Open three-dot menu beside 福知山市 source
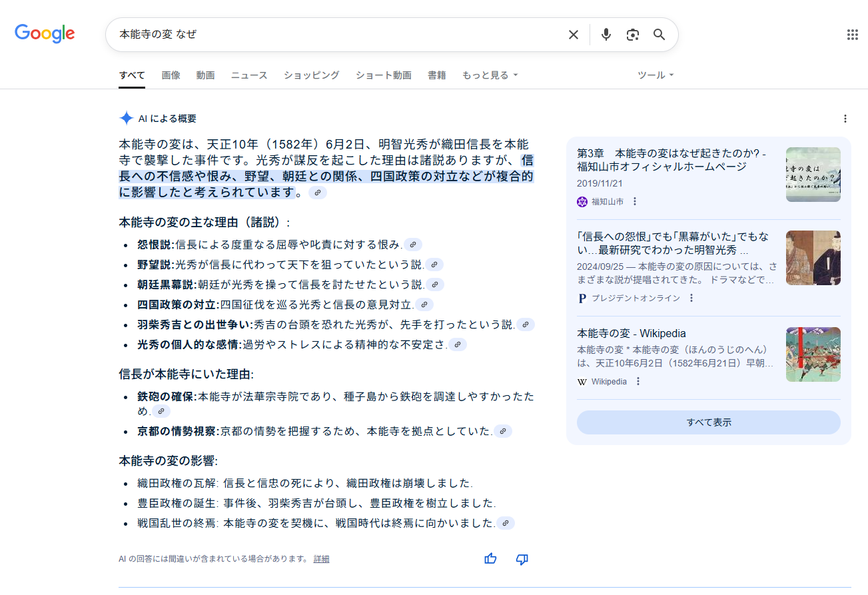 [635, 201]
